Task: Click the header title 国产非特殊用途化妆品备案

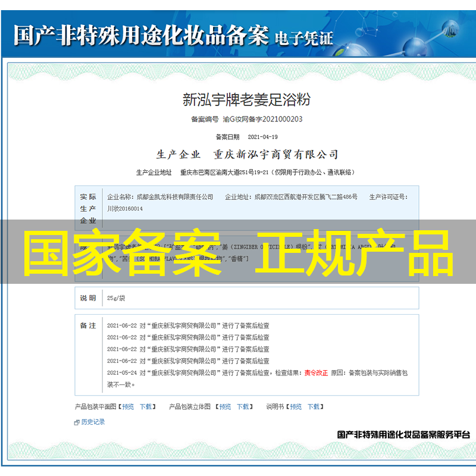Action: pos(141,36)
